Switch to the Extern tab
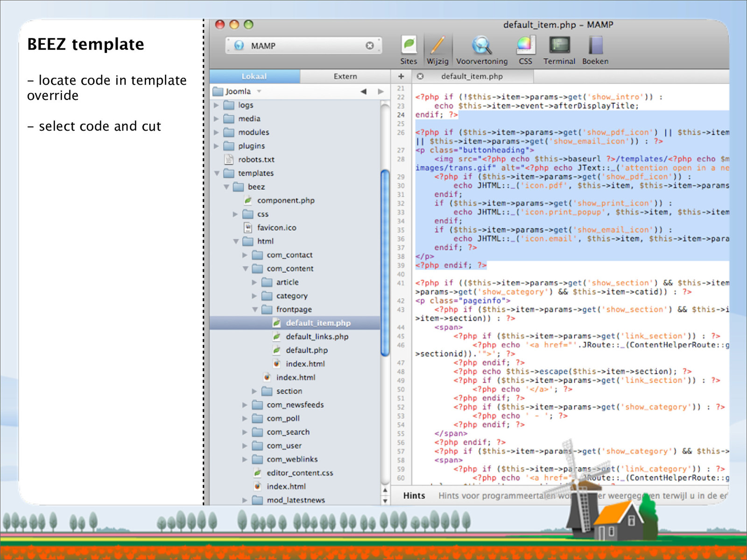Screen dimensions: 747x560 click(345, 76)
